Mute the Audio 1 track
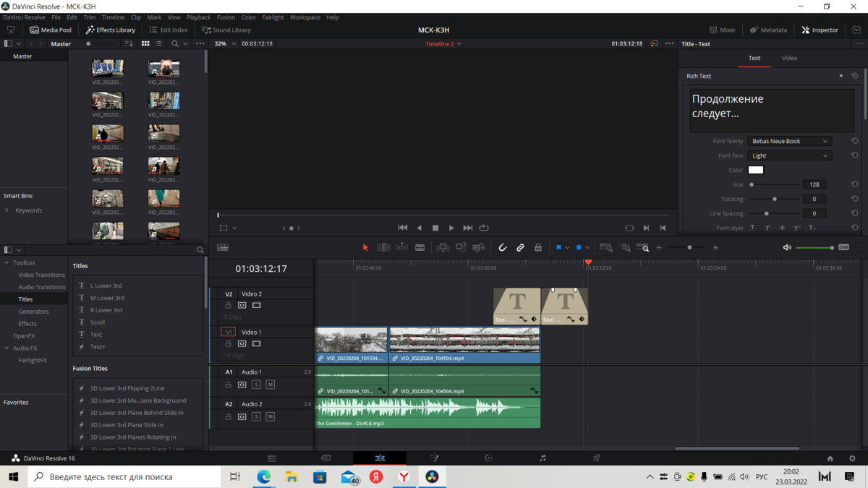Image resolution: width=868 pixels, height=488 pixels. click(x=270, y=385)
